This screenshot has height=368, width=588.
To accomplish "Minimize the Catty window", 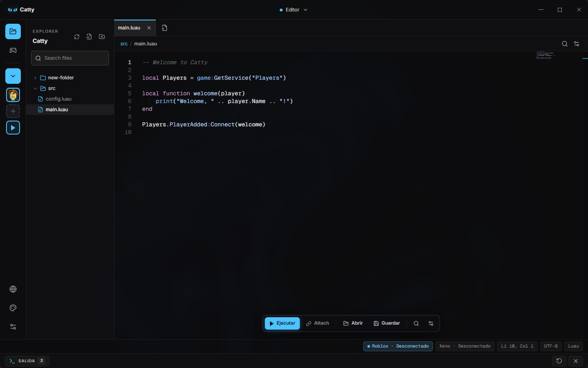I will [541, 10].
